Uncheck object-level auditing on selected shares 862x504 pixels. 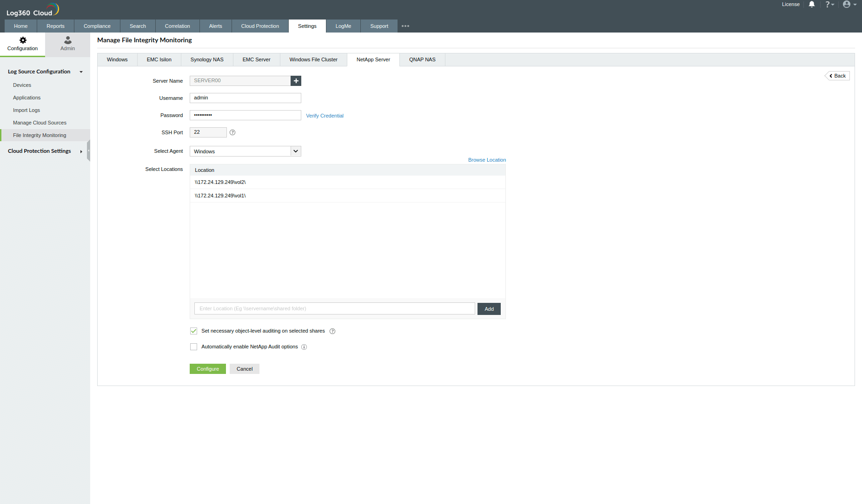click(x=193, y=331)
